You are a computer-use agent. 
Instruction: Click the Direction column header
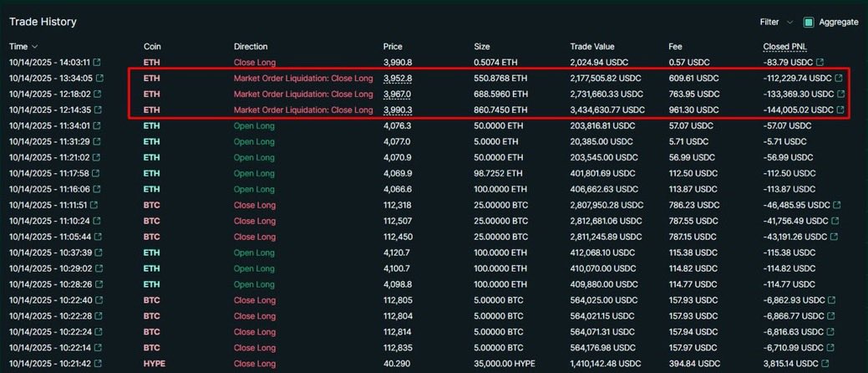pyautogui.click(x=251, y=47)
